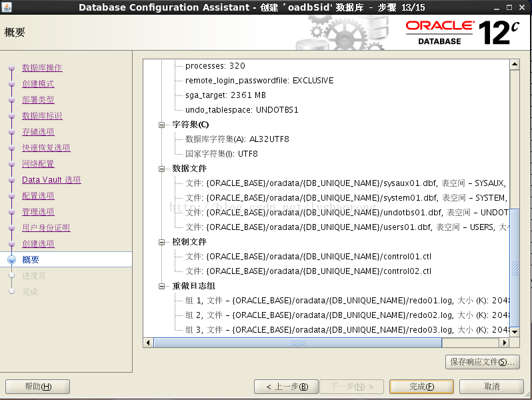532x400 pixels.
Task: Click 保存响应文件(S)... button
Action: click(482, 362)
